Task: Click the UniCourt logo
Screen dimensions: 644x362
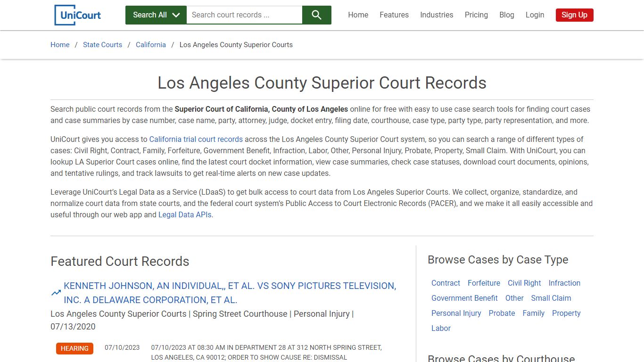Action: (78, 15)
